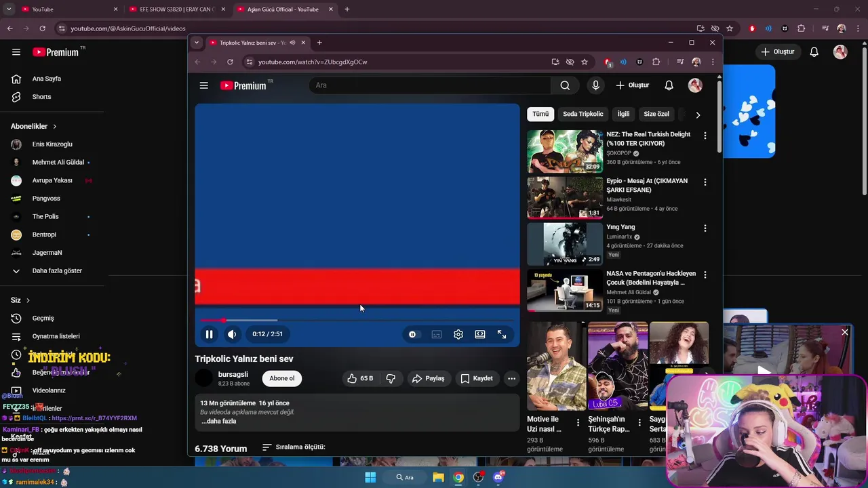This screenshot has height=488, width=868.
Task: Expand Abonelikler section in sidebar
Action: click(34, 126)
